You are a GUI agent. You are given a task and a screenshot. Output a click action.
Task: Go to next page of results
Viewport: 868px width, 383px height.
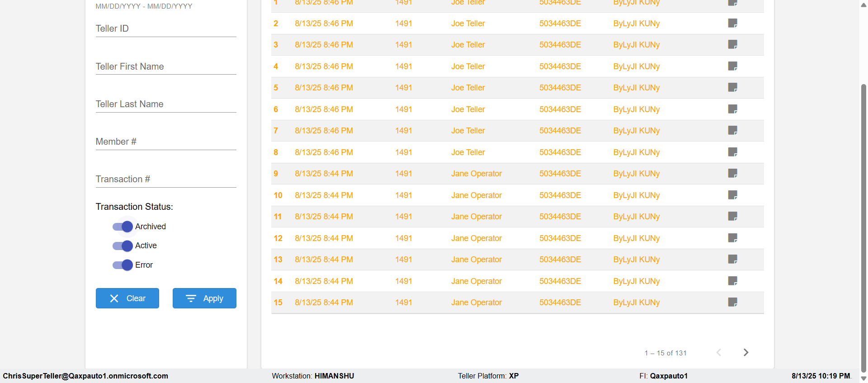click(x=746, y=352)
